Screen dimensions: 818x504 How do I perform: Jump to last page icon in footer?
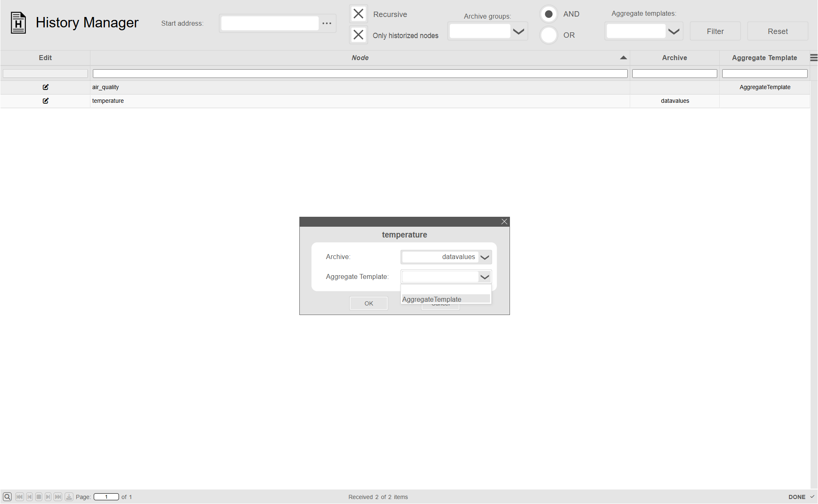pos(58,497)
